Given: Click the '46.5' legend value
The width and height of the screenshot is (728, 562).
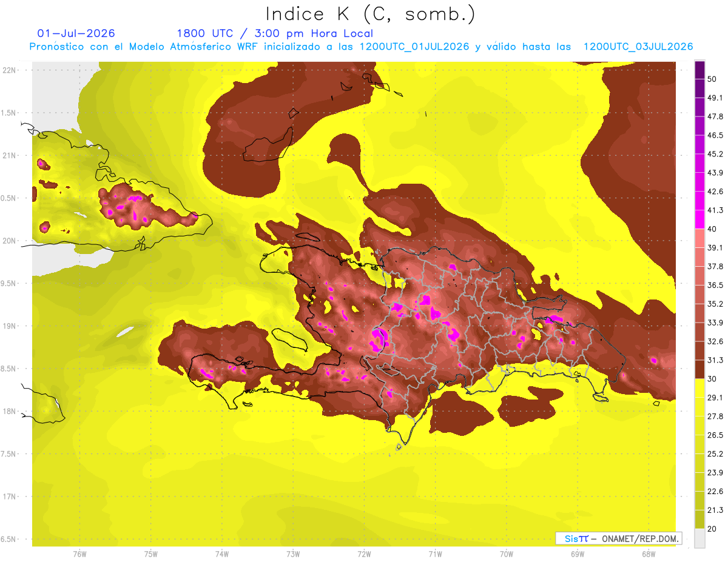Looking at the screenshot, I should click(716, 135).
